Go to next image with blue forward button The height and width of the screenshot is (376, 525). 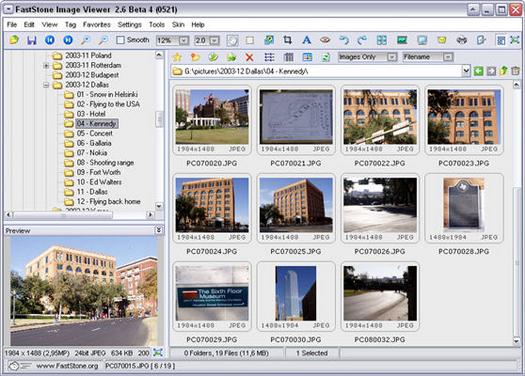68,40
